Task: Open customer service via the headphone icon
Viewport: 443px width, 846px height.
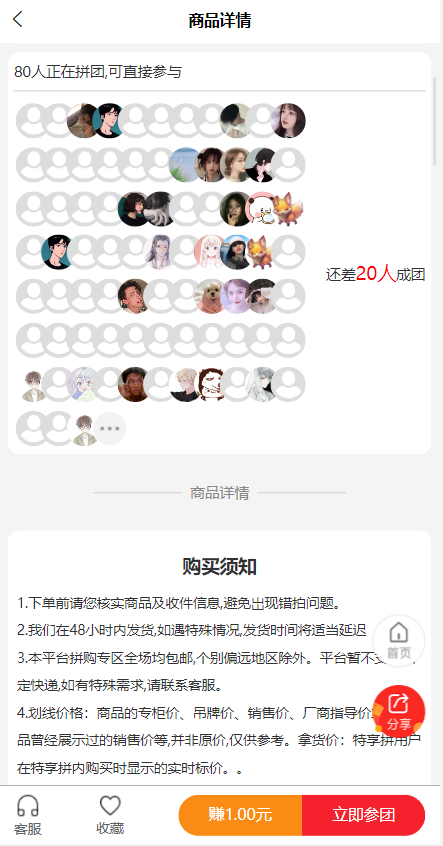Action: point(28,815)
